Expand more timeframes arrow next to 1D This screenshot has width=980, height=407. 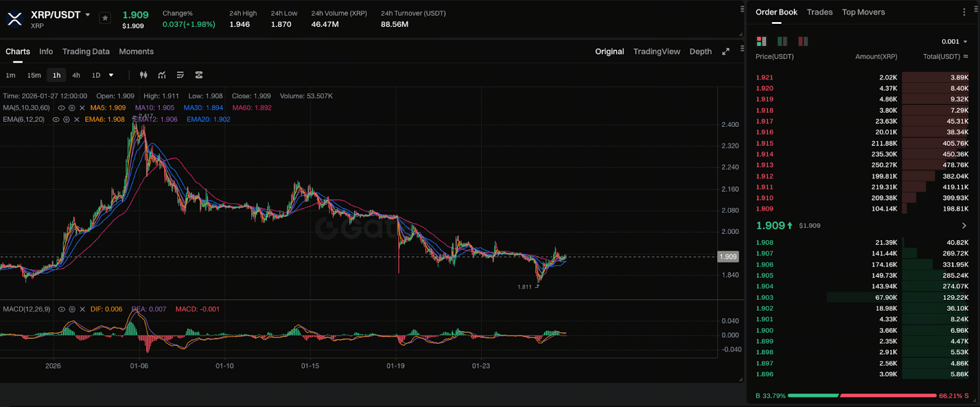click(x=111, y=75)
